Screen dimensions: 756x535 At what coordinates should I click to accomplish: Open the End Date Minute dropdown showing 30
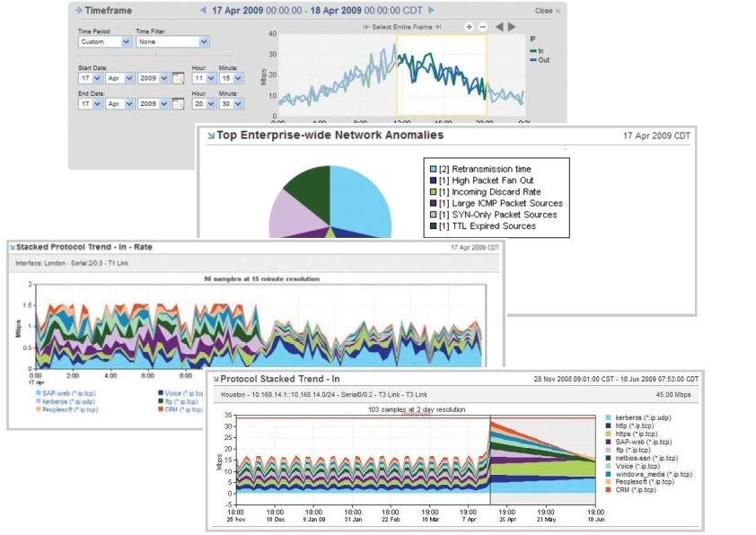point(231,103)
